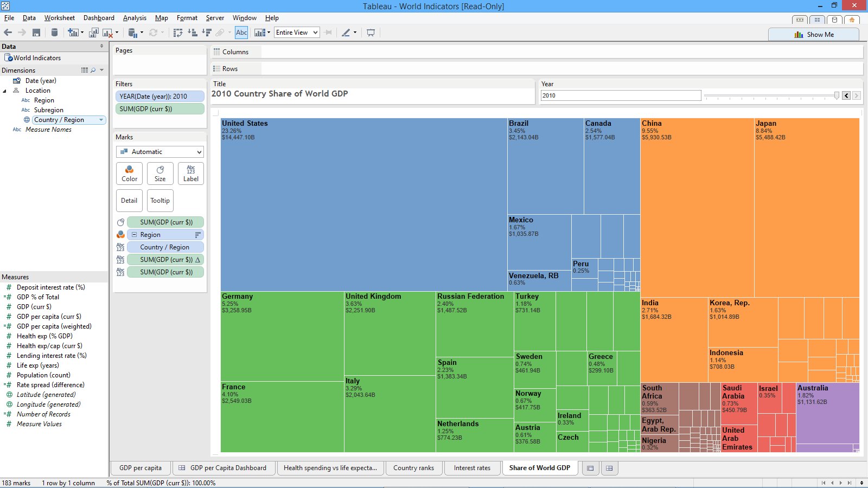This screenshot has height=488, width=868.
Task: Toggle the Show Mark Labels (Abc) button
Action: click(241, 33)
